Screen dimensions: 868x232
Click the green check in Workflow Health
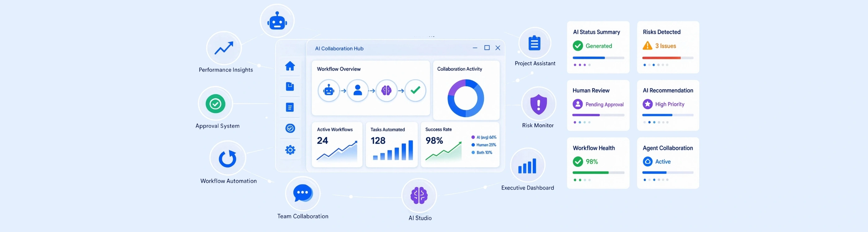[x=578, y=162]
